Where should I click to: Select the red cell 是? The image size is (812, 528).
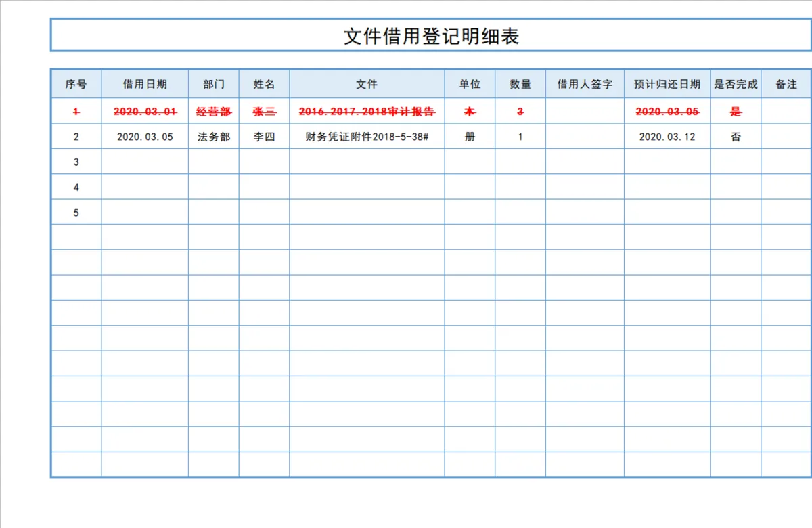pos(736,111)
